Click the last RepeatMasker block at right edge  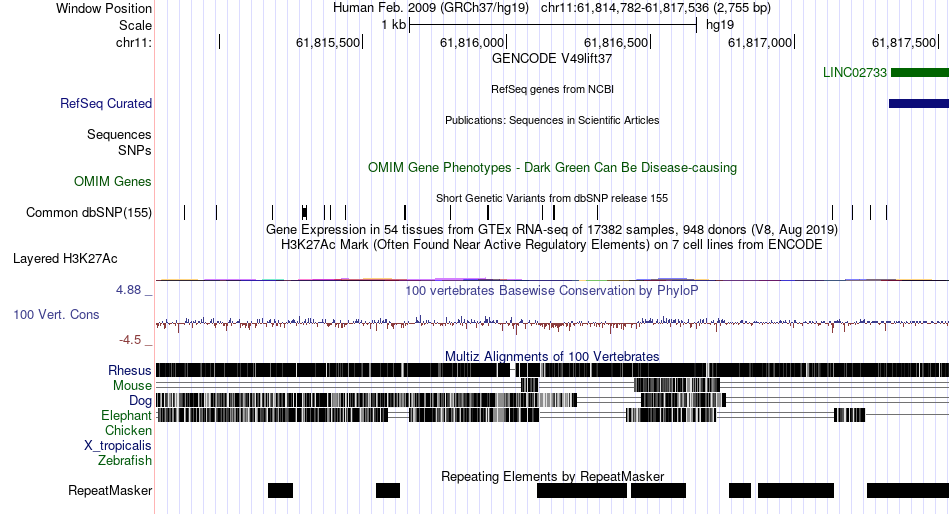click(908, 490)
